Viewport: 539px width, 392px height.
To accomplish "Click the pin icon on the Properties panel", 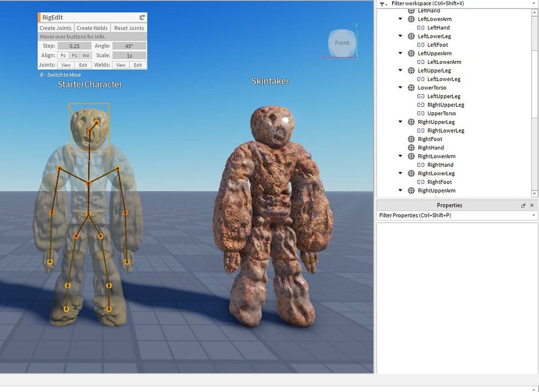I will click(524, 205).
